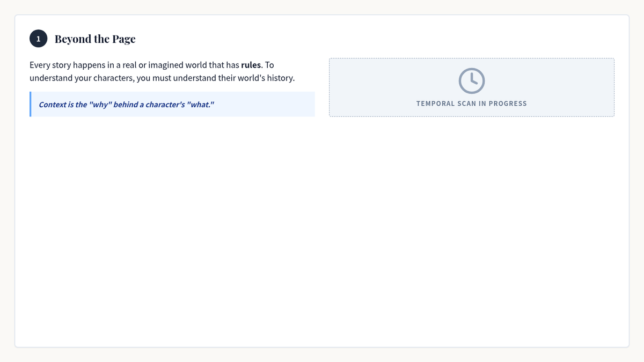Click the dark circular number 1 badge

pyautogui.click(x=38, y=39)
